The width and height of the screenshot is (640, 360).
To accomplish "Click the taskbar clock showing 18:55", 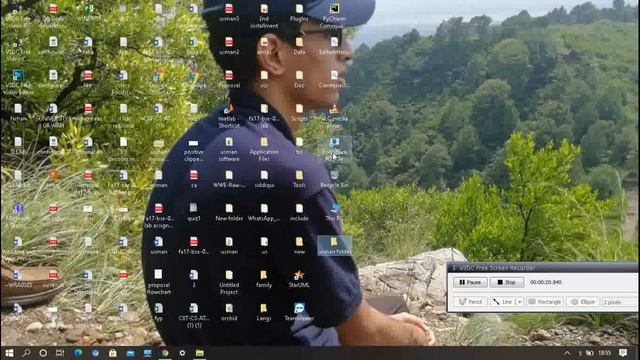I will [x=605, y=353].
